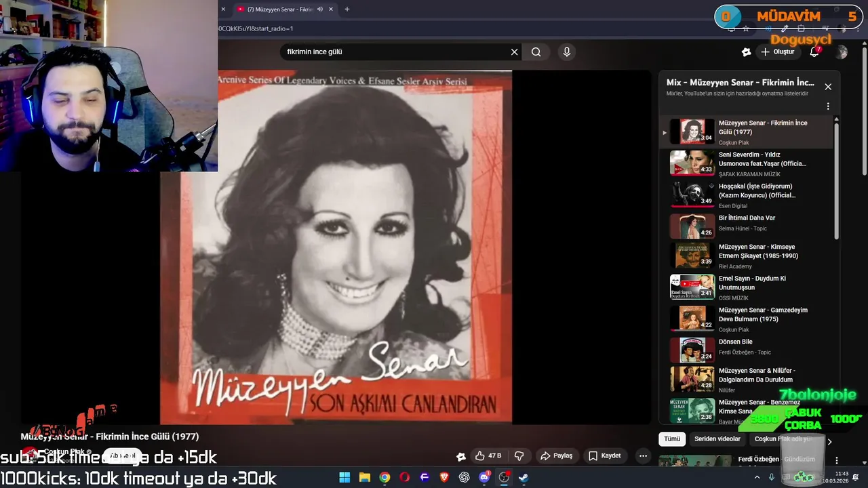Open ChatGPT app from the taskbar
Screen dimensions: 868x488
pyautogui.click(x=465, y=477)
